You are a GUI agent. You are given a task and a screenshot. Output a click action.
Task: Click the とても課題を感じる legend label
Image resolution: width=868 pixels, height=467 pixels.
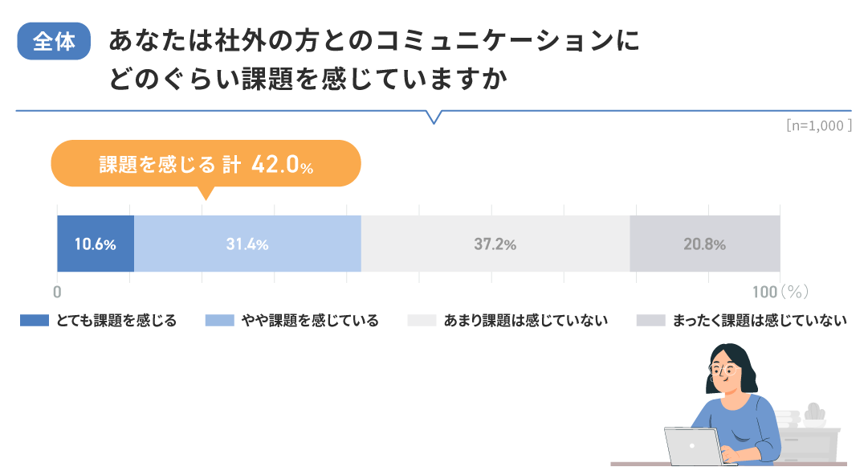pos(116,321)
